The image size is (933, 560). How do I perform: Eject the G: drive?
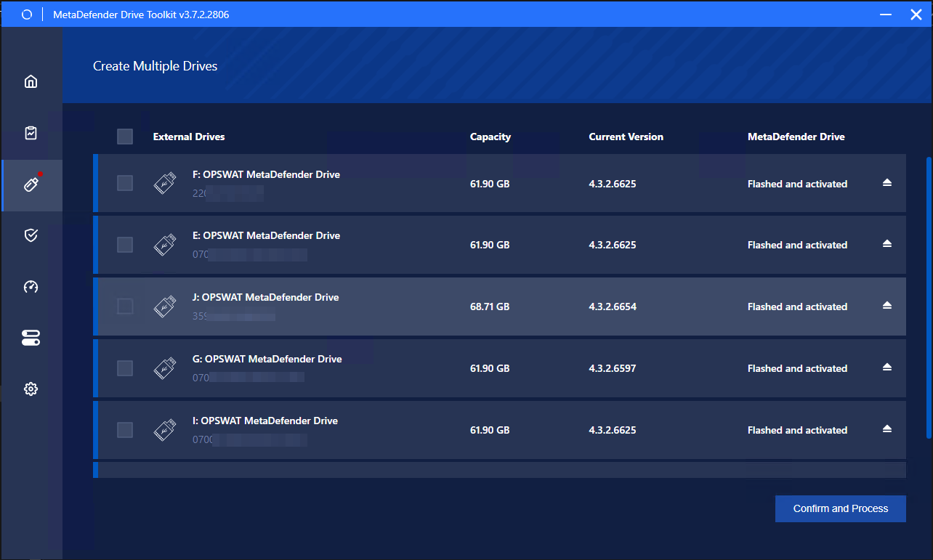click(x=887, y=368)
